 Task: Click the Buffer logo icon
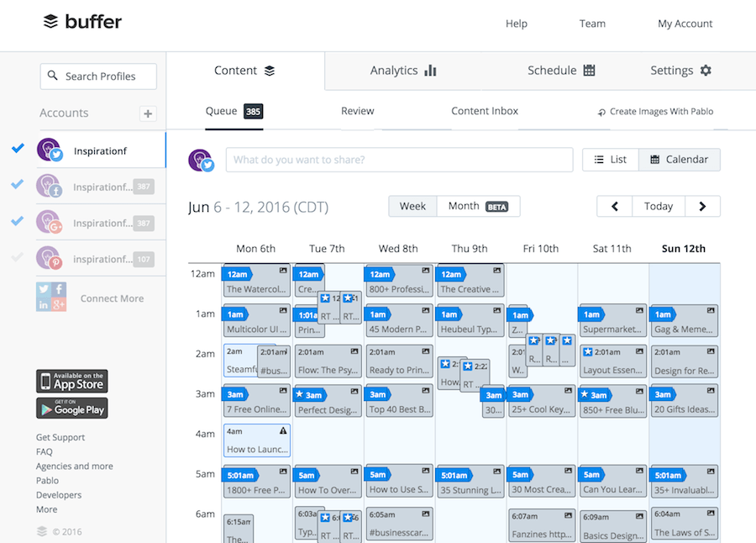pyautogui.click(x=50, y=21)
